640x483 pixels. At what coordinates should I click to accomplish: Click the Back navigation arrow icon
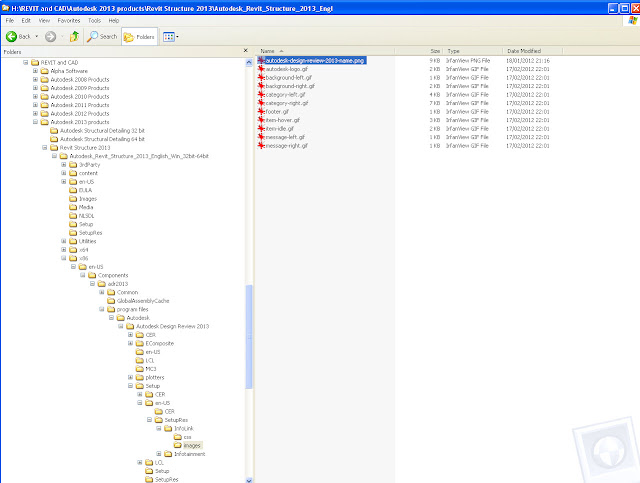tap(11, 37)
